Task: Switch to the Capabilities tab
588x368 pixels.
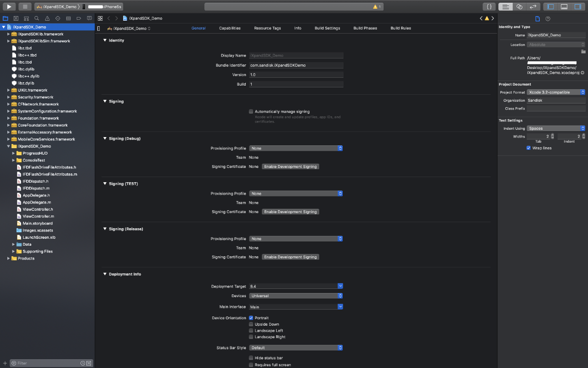Action: (x=230, y=28)
